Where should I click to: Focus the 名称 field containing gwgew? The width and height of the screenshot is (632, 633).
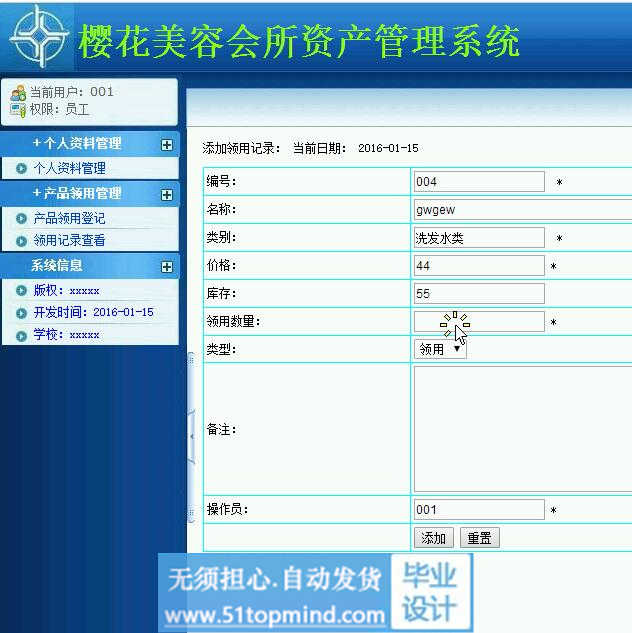click(523, 210)
